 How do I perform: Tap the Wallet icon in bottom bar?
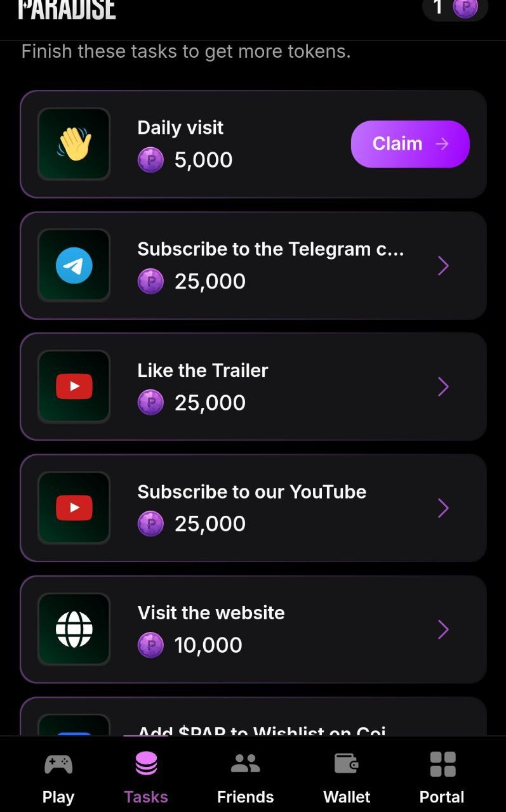(x=347, y=764)
